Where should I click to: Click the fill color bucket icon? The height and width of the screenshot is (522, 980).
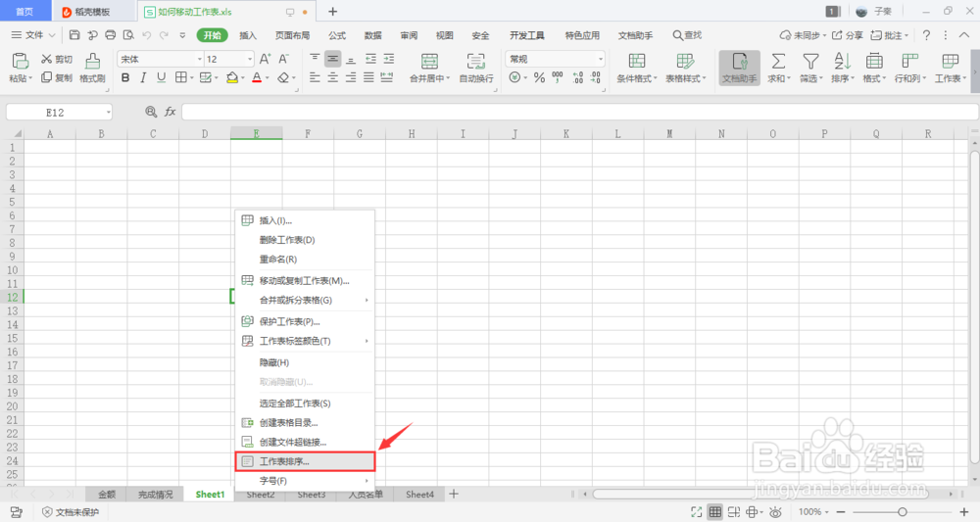(x=232, y=77)
